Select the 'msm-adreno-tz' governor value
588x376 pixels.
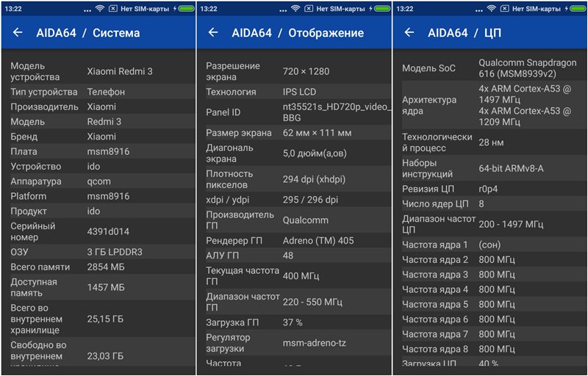coord(315,343)
